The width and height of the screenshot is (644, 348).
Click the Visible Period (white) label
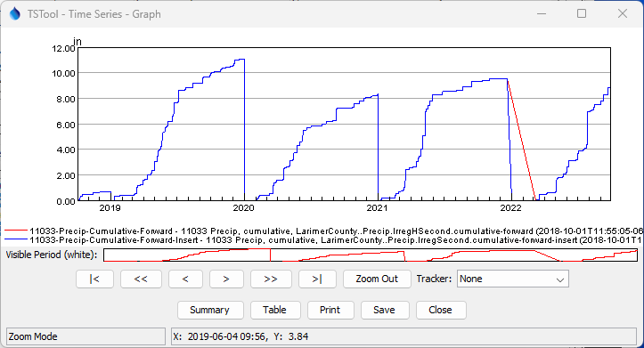pyautogui.click(x=52, y=255)
